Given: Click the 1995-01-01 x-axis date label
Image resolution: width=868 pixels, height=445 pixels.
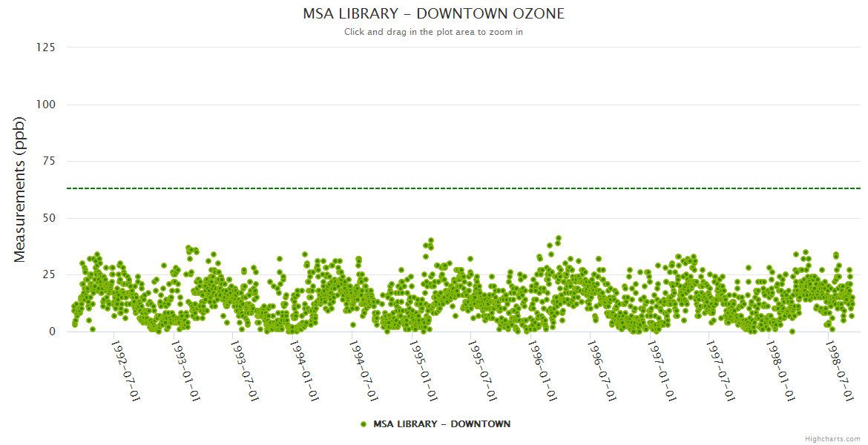Looking at the screenshot, I should (424, 371).
